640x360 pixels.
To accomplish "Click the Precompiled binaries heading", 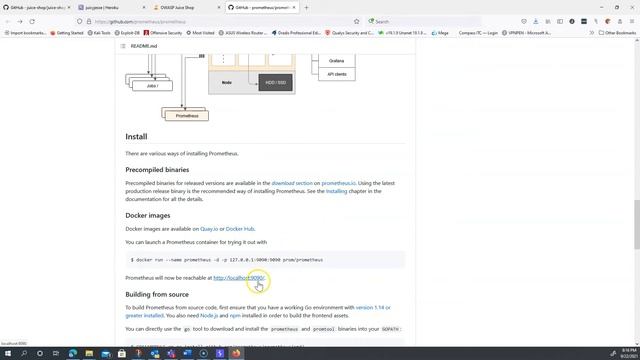I will point(157,170).
